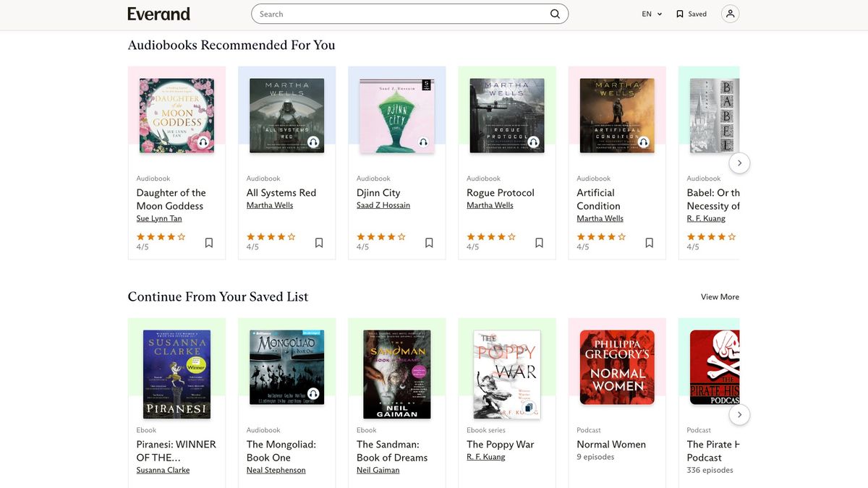Click the star rating under Babel

(710, 236)
